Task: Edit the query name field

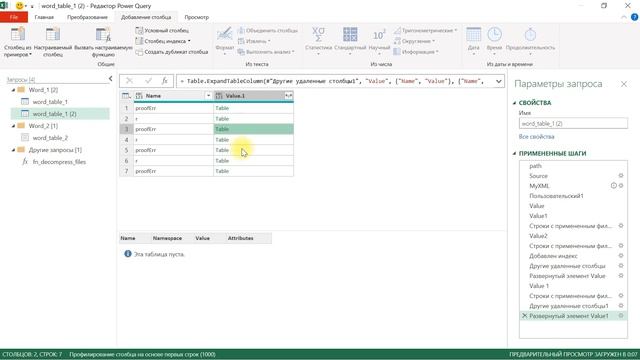Action: (573, 123)
